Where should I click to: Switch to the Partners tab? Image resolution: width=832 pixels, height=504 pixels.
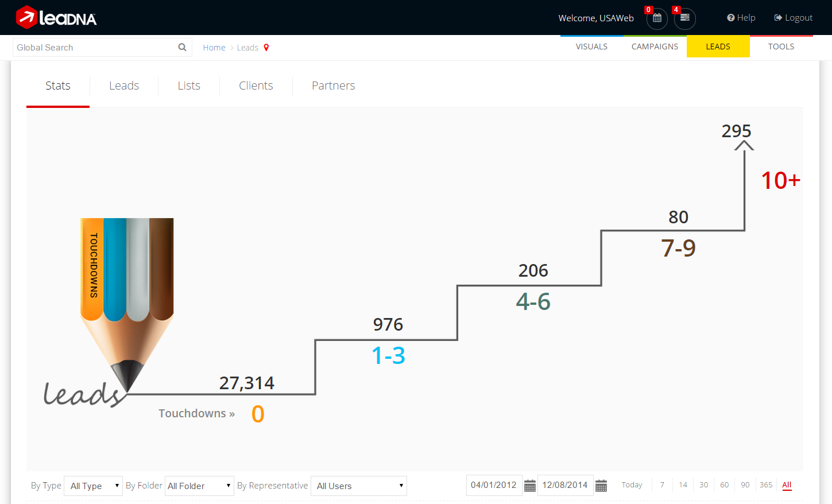tap(333, 86)
